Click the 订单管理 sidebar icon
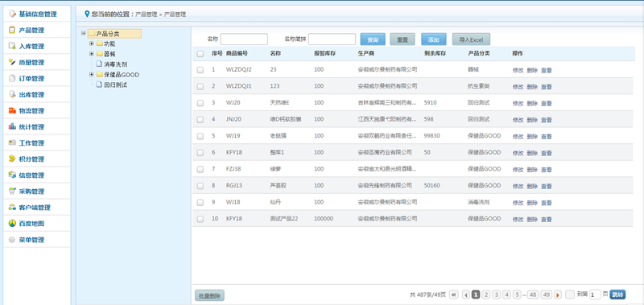 [x=12, y=78]
